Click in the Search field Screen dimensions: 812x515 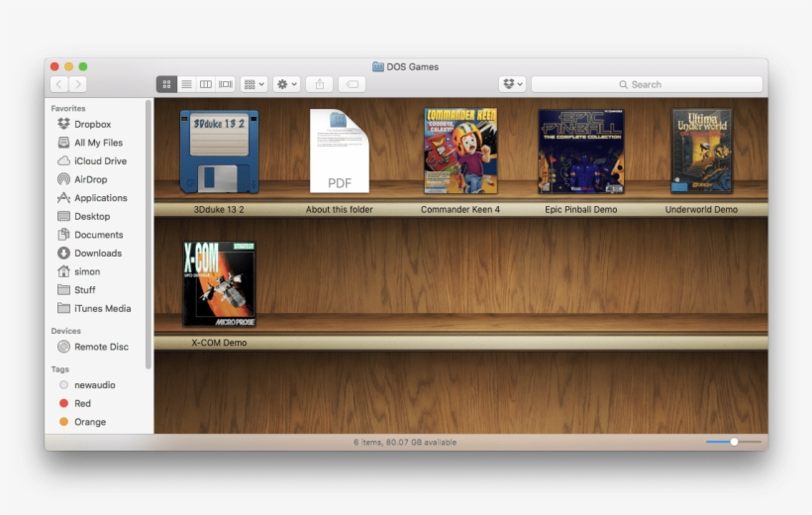pos(647,84)
